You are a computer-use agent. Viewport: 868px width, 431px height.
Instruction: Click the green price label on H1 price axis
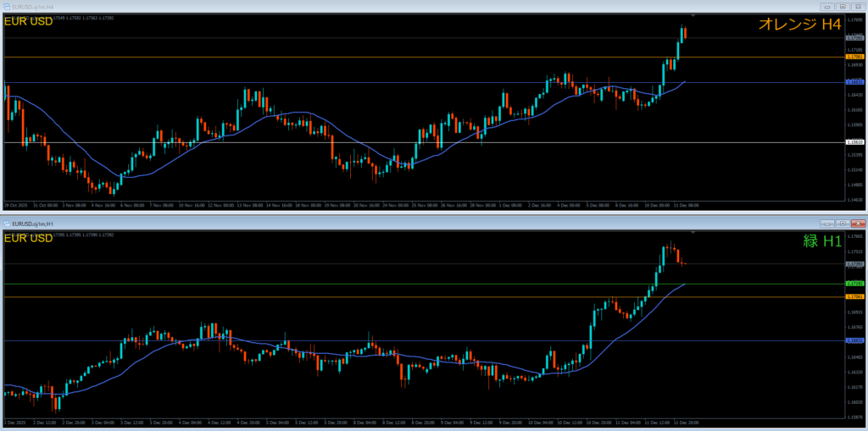(x=854, y=284)
